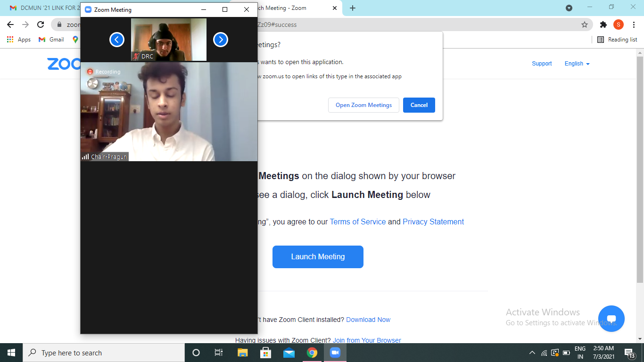The width and height of the screenshot is (644, 362).
Task: Open Chrome from the taskbar
Action: (312, 353)
